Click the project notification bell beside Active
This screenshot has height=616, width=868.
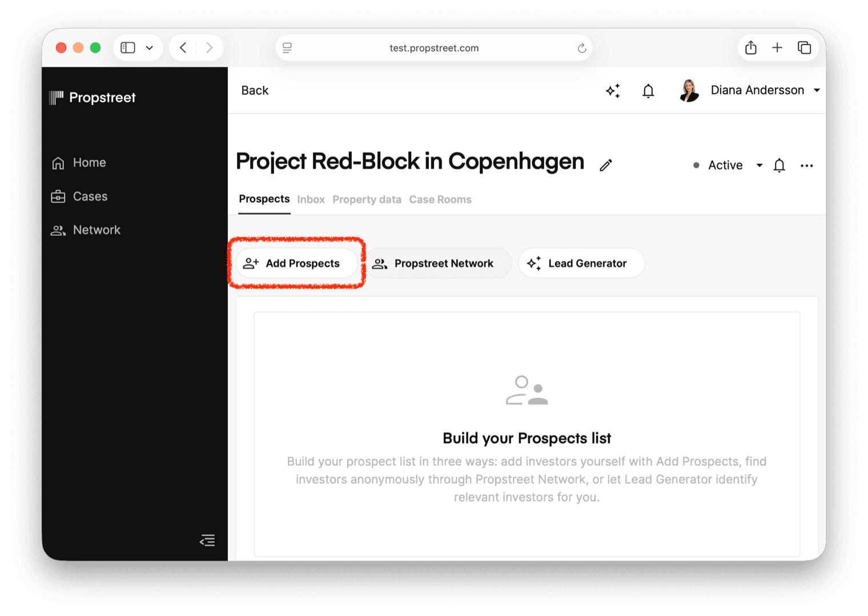click(x=779, y=166)
